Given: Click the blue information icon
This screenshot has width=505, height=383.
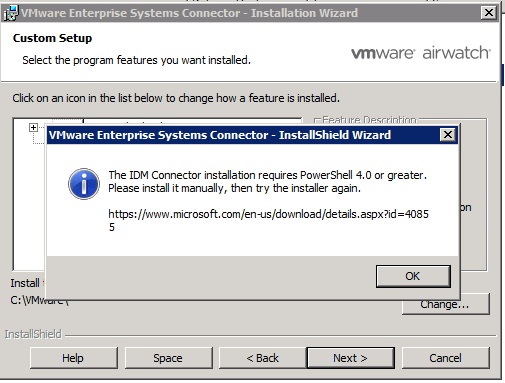Looking at the screenshot, I should click(x=84, y=184).
